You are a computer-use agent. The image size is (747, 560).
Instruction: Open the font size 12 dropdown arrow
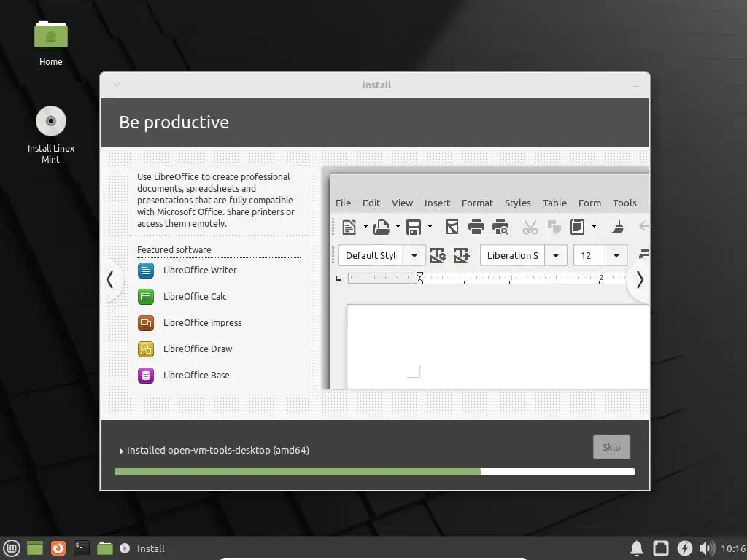[x=616, y=256]
